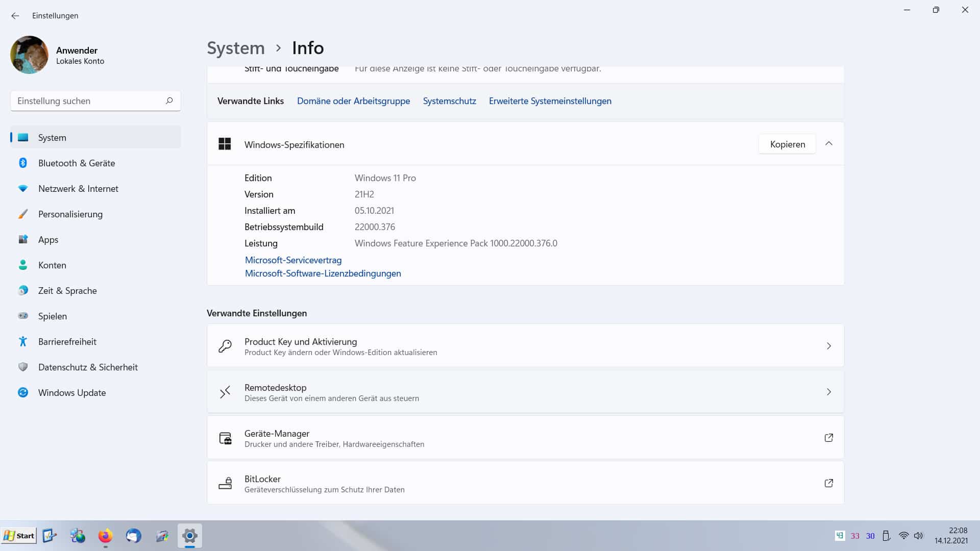Click the Barrierefreiheit figure icon
Viewport: 980px width, 551px height.
pyautogui.click(x=23, y=341)
